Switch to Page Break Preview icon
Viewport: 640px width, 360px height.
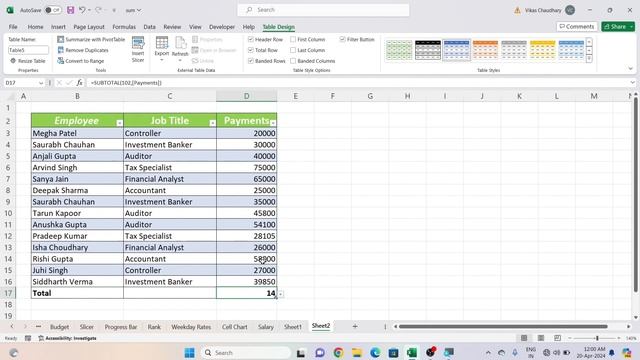(x=558, y=338)
